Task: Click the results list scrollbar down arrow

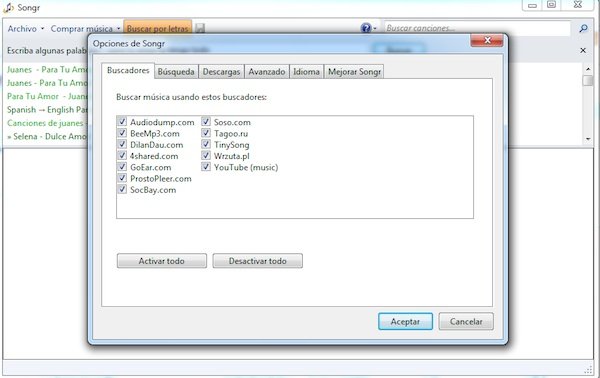Action: 588,139
